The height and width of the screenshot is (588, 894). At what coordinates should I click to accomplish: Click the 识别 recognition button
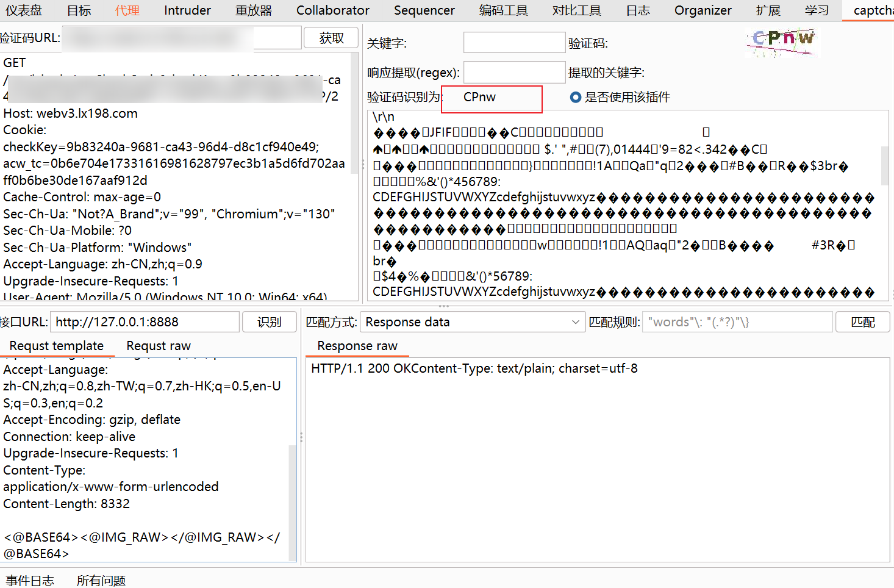pos(270,321)
